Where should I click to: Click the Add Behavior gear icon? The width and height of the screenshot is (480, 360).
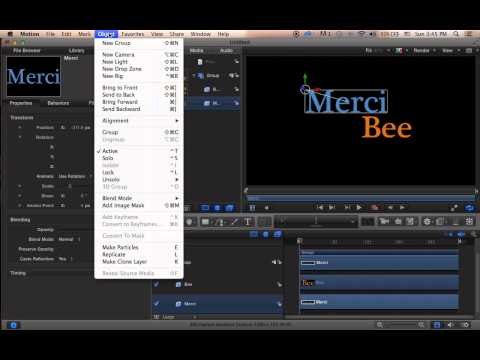[427, 221]
